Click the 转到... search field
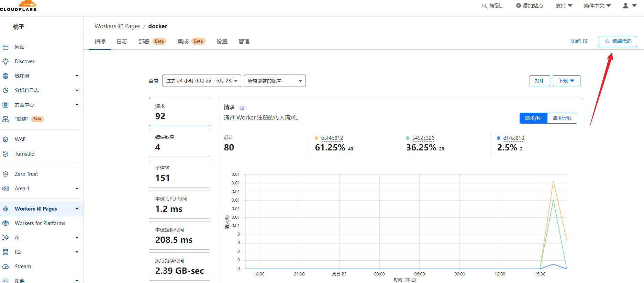644x283 pixels. pos(493,6)
